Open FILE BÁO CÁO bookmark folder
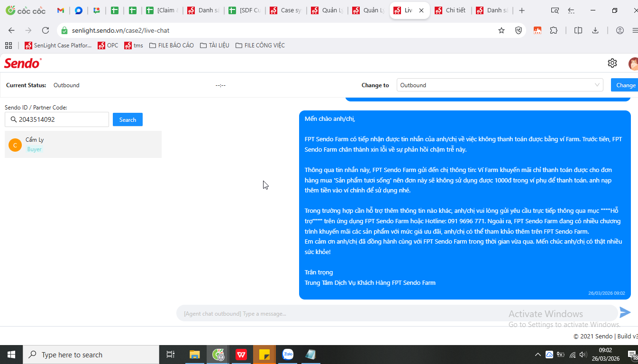638x364 pixels. (x=171, y=45)
